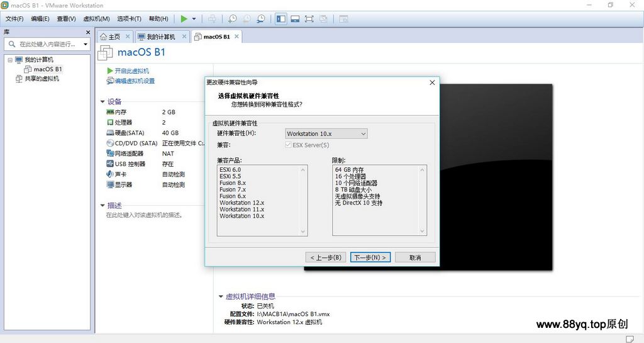The width and height of the screenshot is (644, 343).
Task: Click the library search input field
Action: pos(48,44)
